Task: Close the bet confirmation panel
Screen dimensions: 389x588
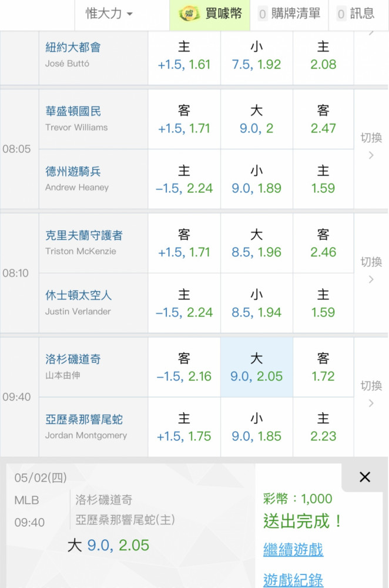Action: point(365,477)
